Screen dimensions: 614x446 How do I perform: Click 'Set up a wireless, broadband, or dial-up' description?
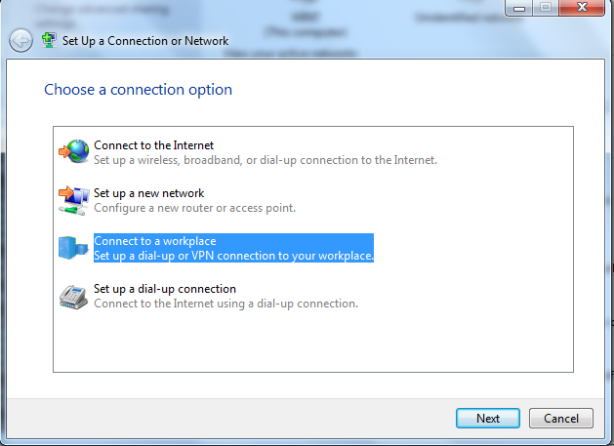265,160
